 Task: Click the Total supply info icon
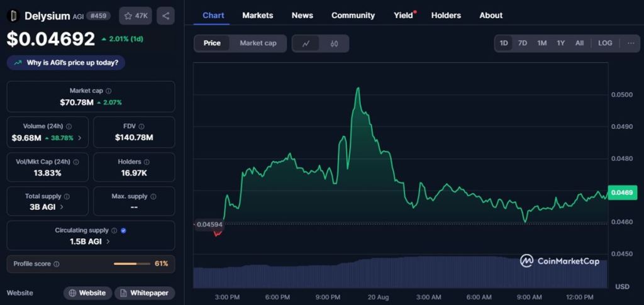pyautogui.click(x=67, y=197)
